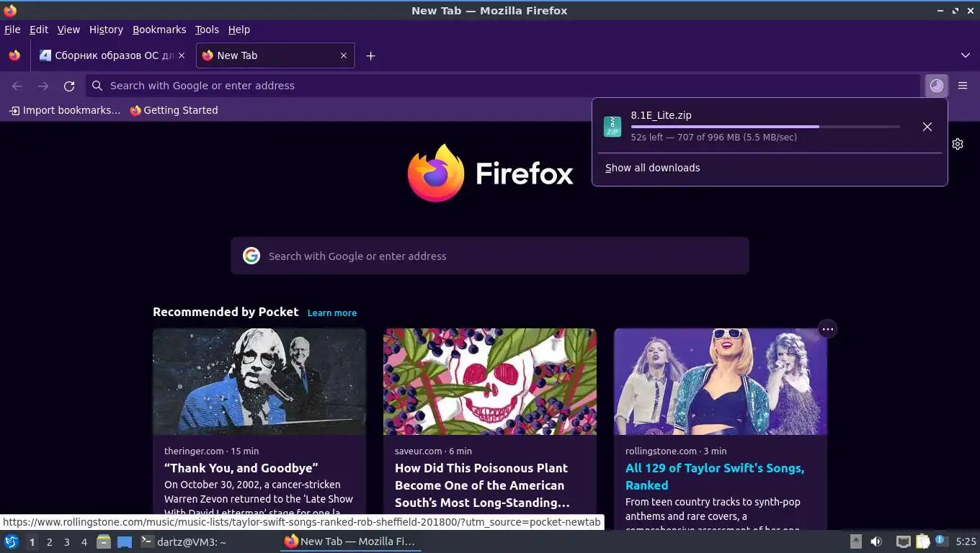This screenshot has height=553, width=980.
Task: Click the Google G icon in search box
Action: click(x=251, y=256)
